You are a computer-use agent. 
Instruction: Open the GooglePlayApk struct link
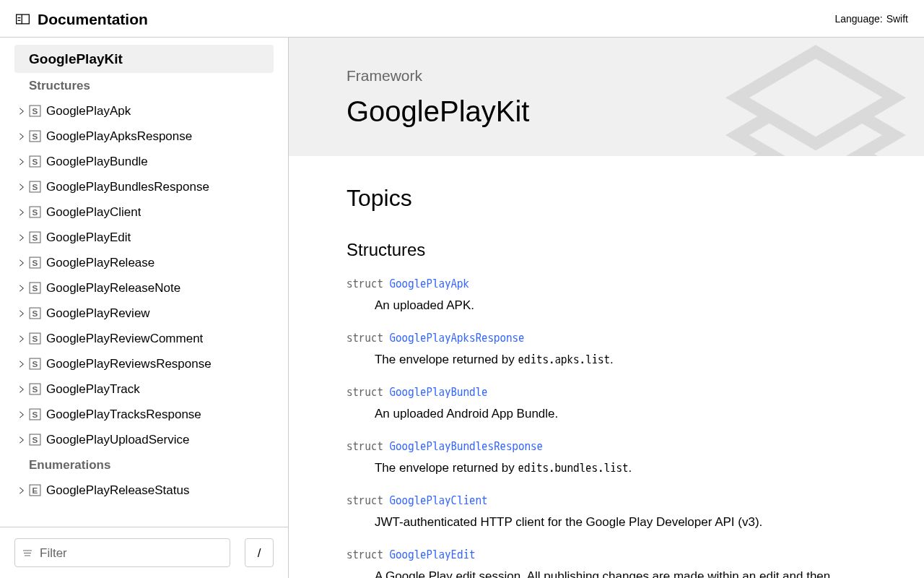pyautogui.click(x=429, y=284)
